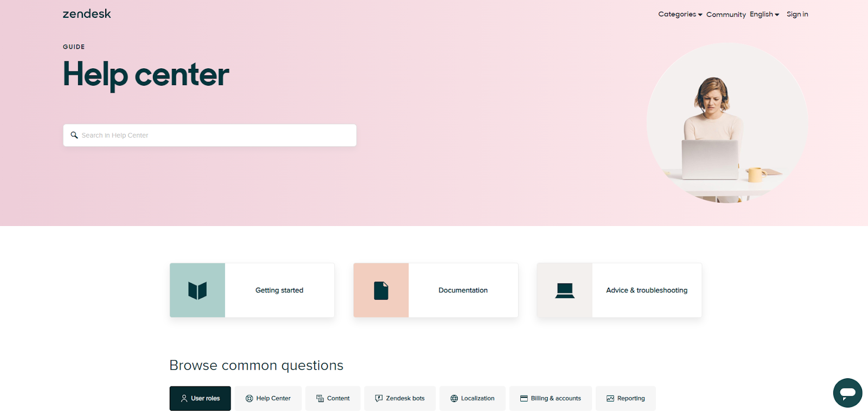Click the zendesk logo
The image size is (868, 420).
[87, 14]
